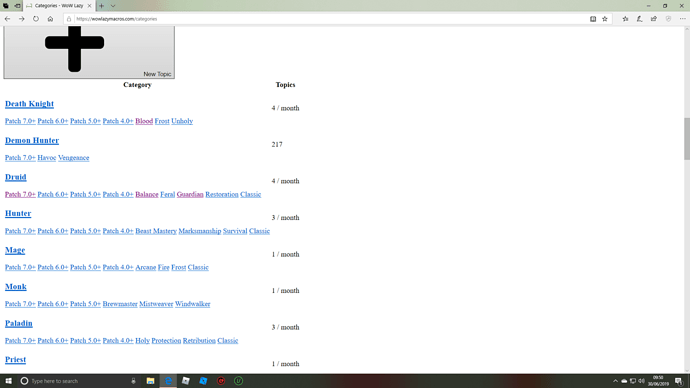Open Feral under Druid
This screenshot has width=690, height=388.
pos(168,194)
